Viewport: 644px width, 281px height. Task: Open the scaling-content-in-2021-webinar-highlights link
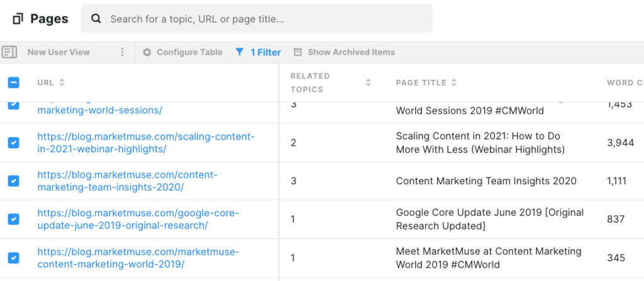tap(146, 143)
